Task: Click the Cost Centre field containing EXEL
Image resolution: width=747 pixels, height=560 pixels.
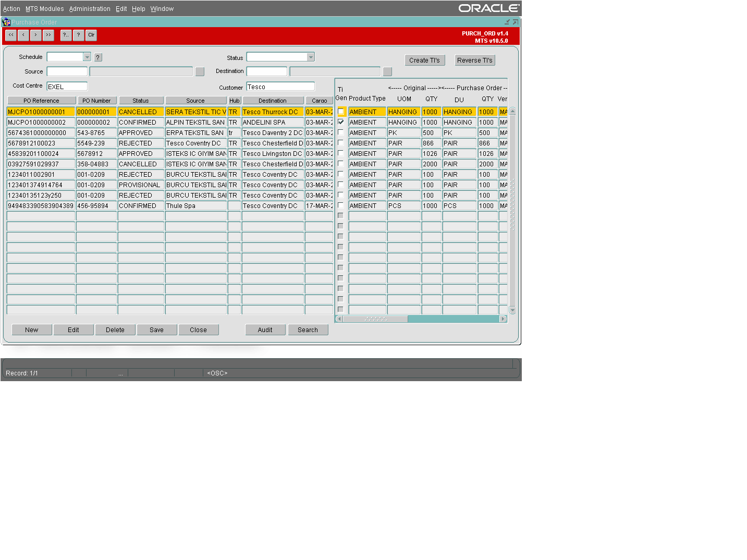Action: click(67, 87)
